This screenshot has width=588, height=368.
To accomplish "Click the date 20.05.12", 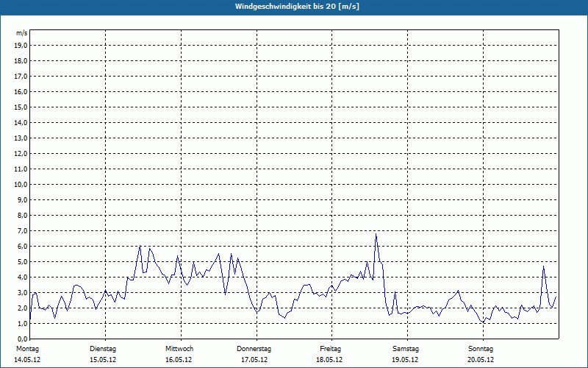I will (481, 360).
